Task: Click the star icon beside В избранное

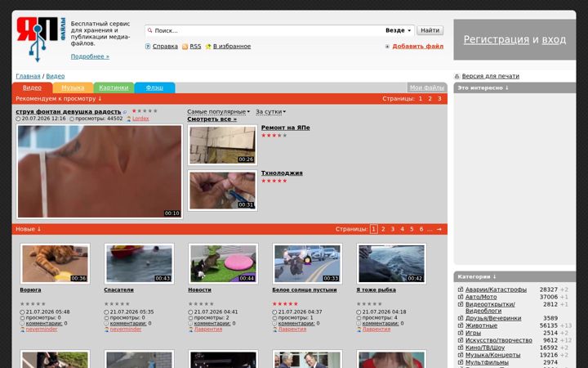Action: [x=208, y=47]
